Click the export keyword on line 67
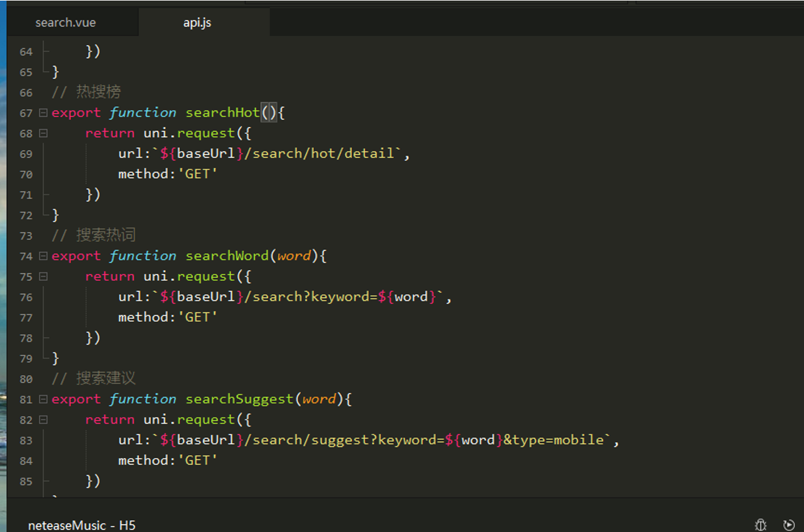 76,113
